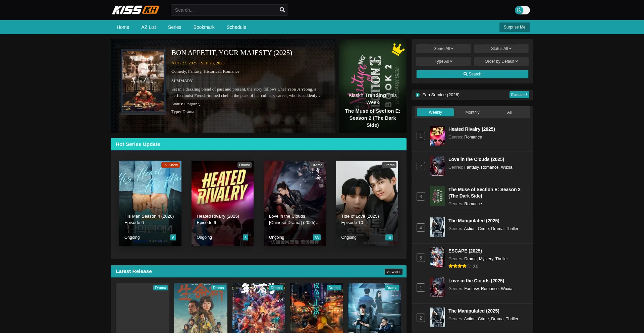Click the KissKH logo
The width and height of the screenshot is (644, 333).
[x=136, y=10]
